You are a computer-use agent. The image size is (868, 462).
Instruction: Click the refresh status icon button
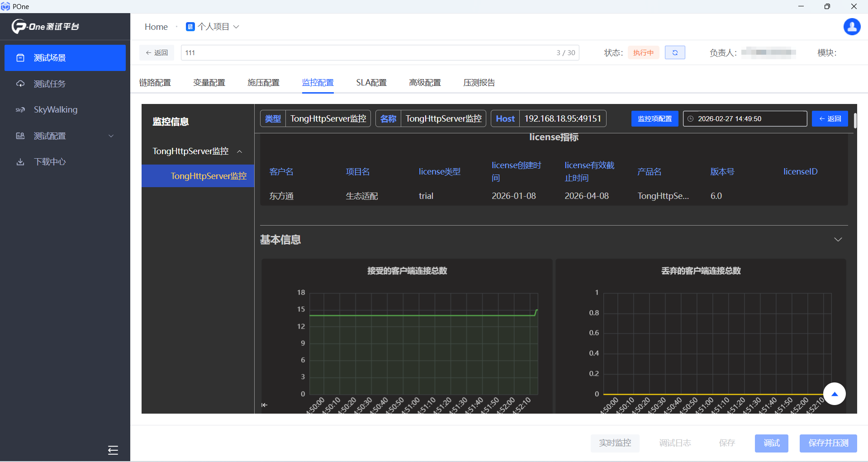tap(674, 53)
